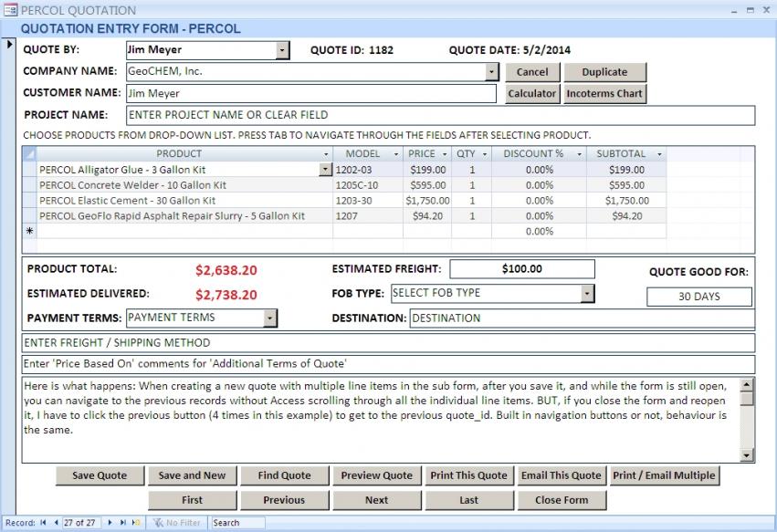The height and width of the screenshot is (532, 777).
Task: Click the Quote Good For 30 DAYS field
Action: (699, 297)
